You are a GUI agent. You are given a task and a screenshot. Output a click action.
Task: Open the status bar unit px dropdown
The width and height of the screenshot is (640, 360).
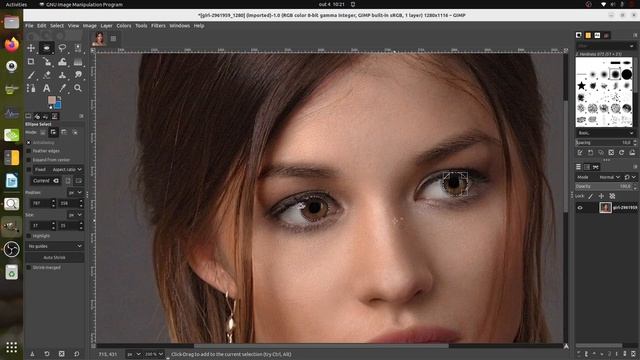click(x=134, y=354)
